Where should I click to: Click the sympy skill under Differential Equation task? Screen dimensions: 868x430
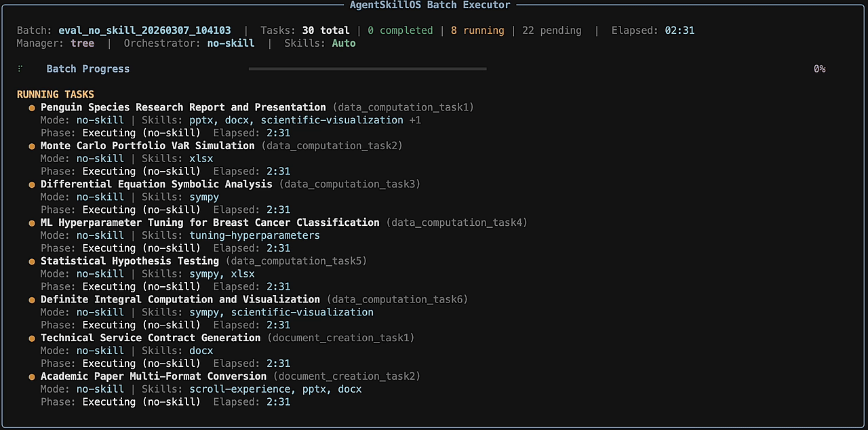point(204,197)
